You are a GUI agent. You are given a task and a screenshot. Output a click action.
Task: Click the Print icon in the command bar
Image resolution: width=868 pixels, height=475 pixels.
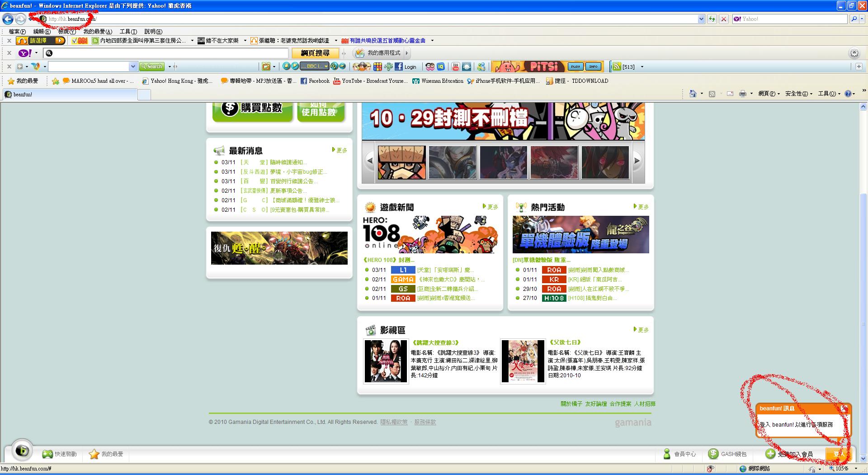coord(742,94)
